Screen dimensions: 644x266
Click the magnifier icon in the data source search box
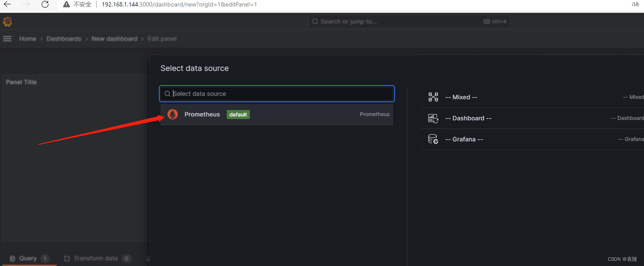167,94
